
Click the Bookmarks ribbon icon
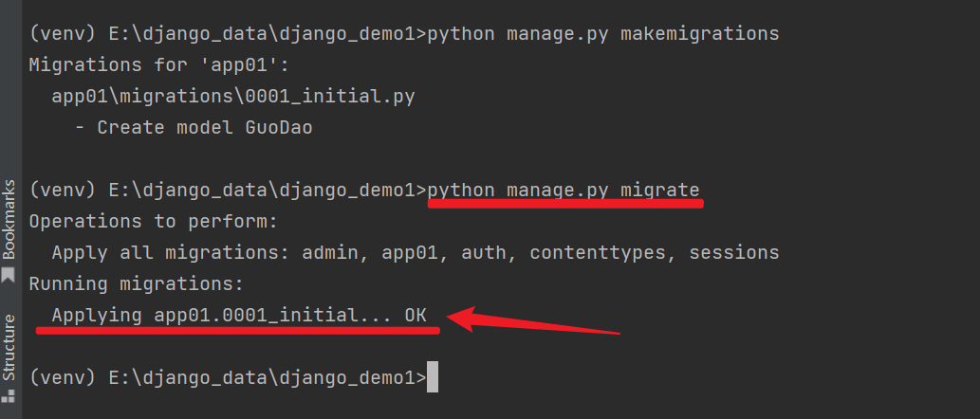click(x=9, y=276)
